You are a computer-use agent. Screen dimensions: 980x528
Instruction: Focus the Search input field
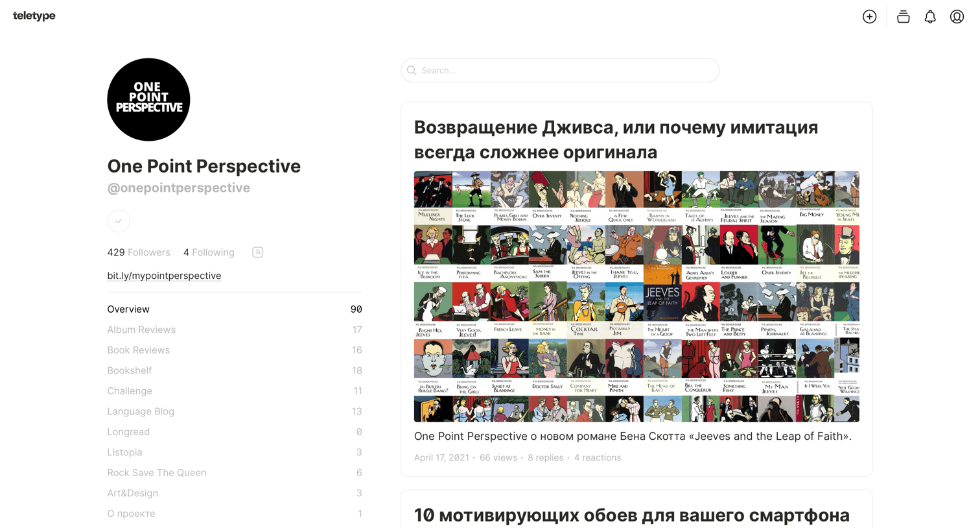pyautogui.click(x=560, y=70)
